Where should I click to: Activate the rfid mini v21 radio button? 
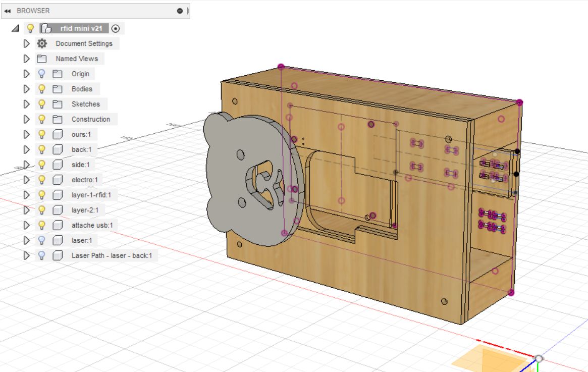116,28
